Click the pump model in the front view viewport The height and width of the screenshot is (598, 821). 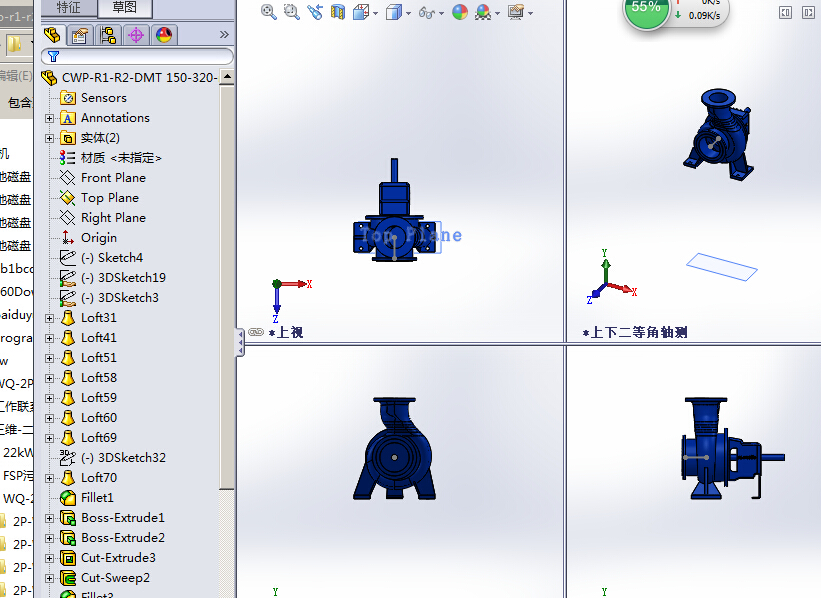click(x=394, y=449)
